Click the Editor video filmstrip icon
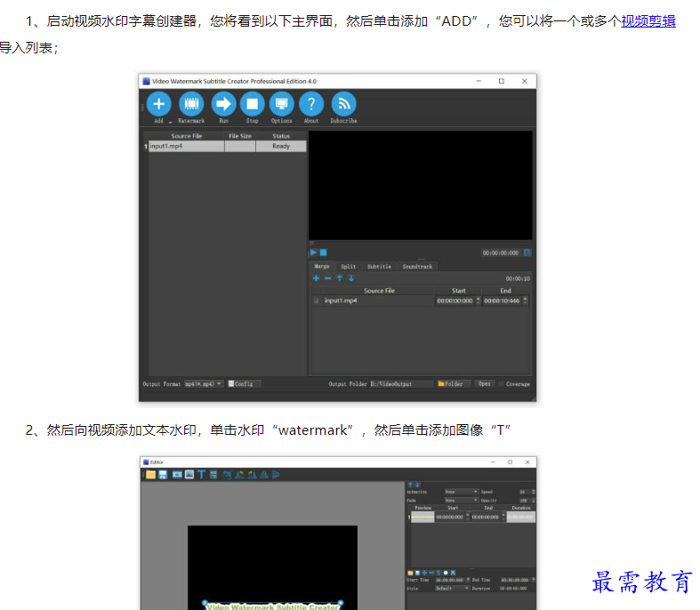This screenshot has width=700, height=610. click(177, 475)
